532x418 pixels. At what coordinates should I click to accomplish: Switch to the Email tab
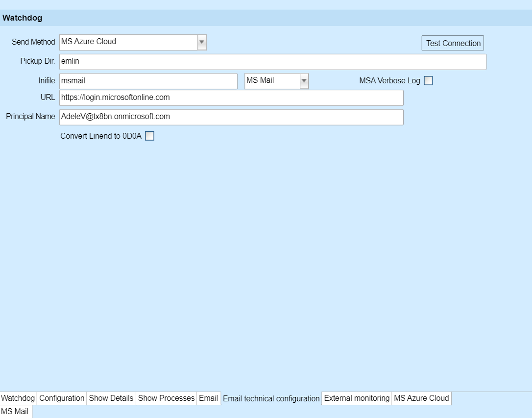[x=208, y=398]
